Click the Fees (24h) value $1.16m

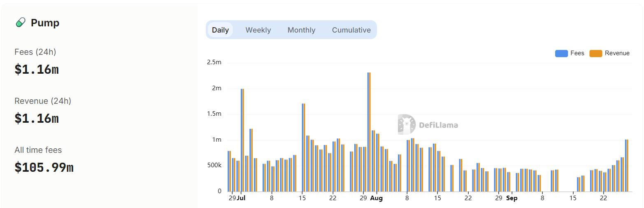(x=37, y=70)
